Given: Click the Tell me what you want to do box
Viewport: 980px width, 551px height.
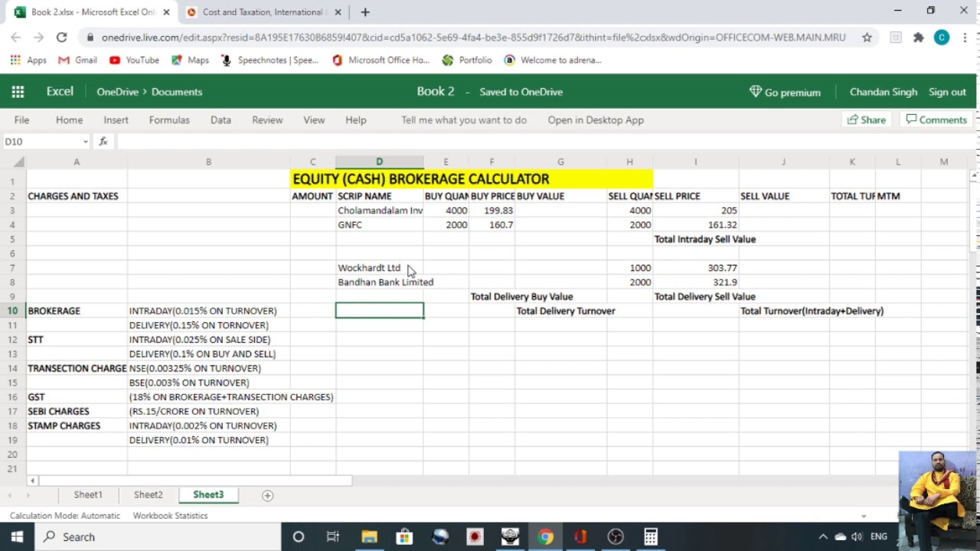Looking at the screenshot, I should tap(464, 120).
